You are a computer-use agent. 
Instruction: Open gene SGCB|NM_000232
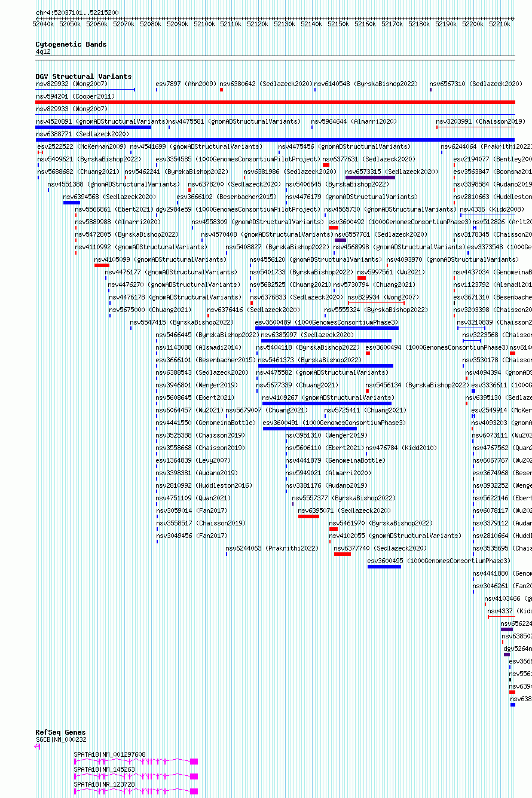tap(61, 739)
